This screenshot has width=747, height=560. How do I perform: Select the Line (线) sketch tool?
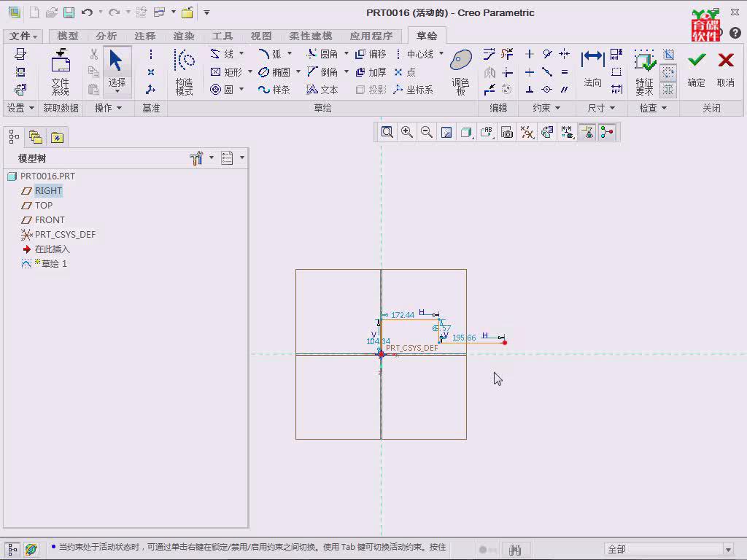222,54
